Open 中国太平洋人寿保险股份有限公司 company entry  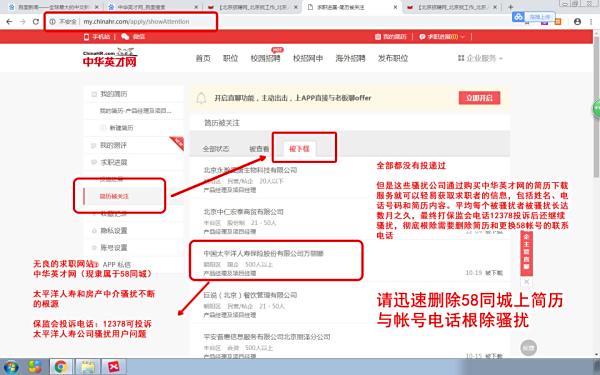coord(263,253)
